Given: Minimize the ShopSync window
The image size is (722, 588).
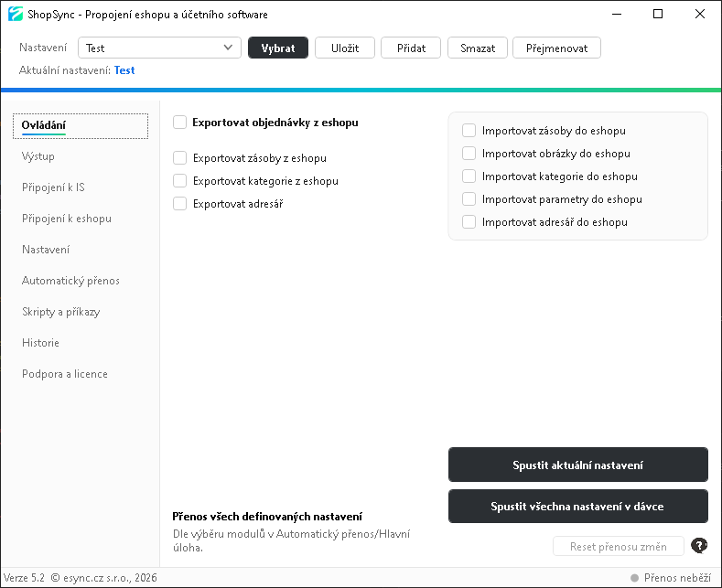Looking at the screenshot, I should (617, 14).
